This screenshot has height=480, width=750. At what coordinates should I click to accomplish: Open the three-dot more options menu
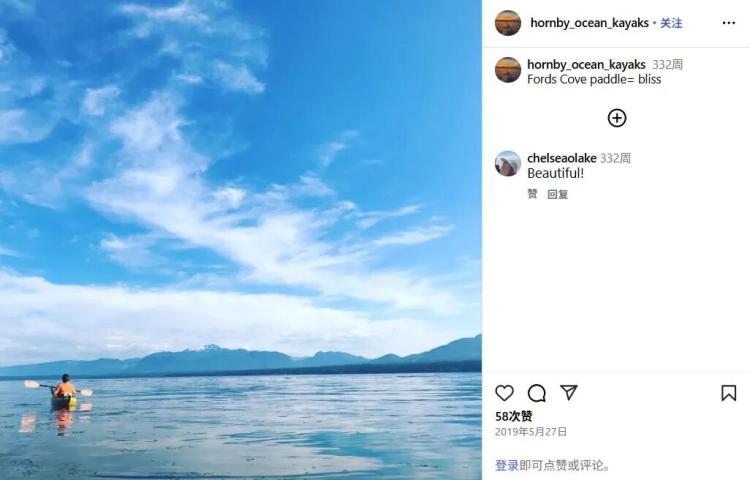(728, 23)
